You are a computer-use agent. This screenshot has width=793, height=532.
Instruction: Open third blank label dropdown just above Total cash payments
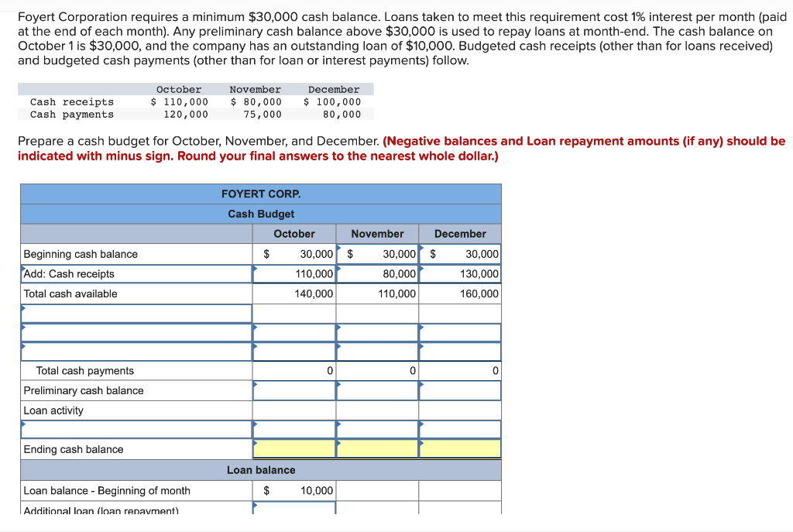click(x=136, y=352)
